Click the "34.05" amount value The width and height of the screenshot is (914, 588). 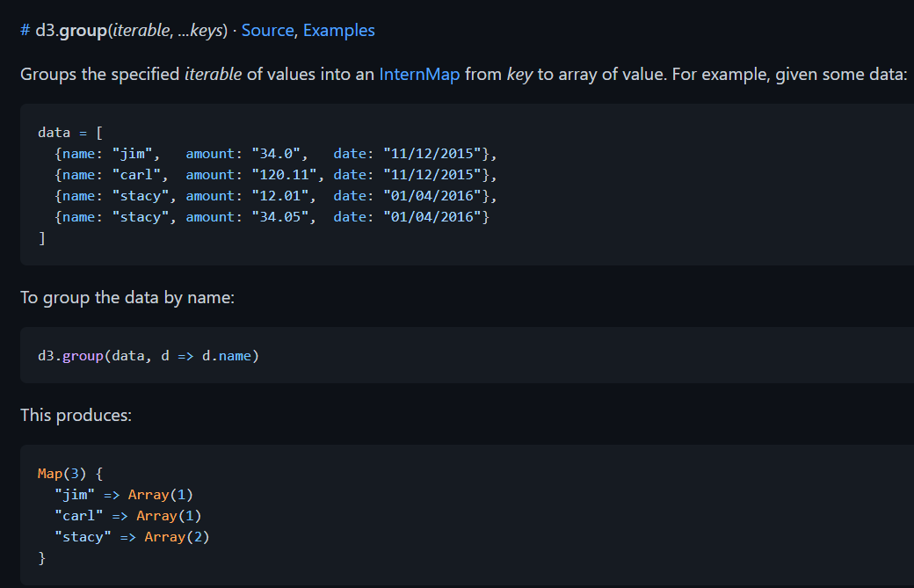coord(283,217)
